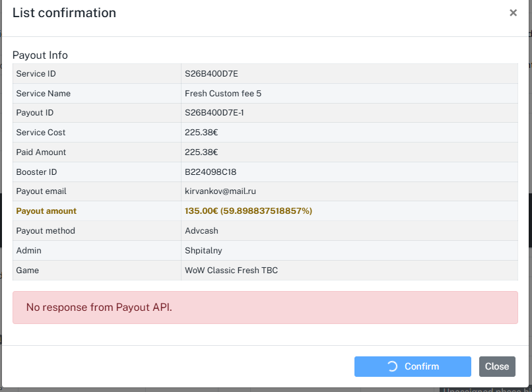The height and width of the screenshot is (392, 532).
Task: Click the payout email kirvankov@mail.ru
Action: [220, 191]
